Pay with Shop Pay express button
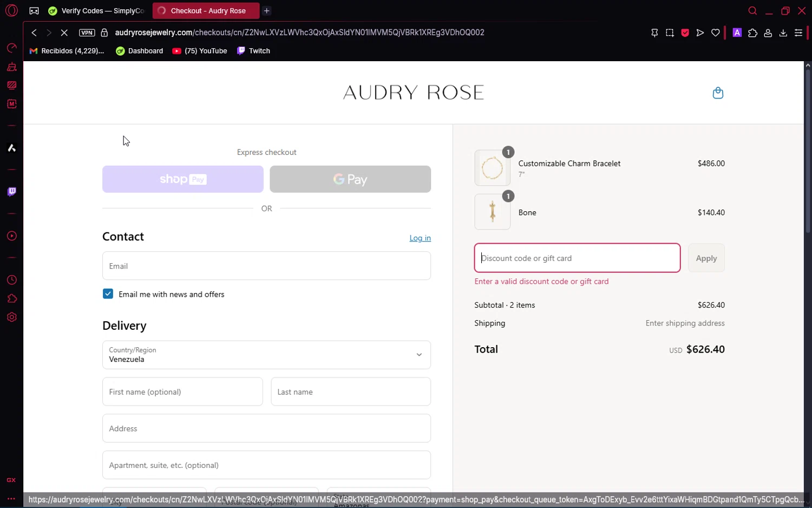Screen dimensions: 812x508 tap(183, 179)
